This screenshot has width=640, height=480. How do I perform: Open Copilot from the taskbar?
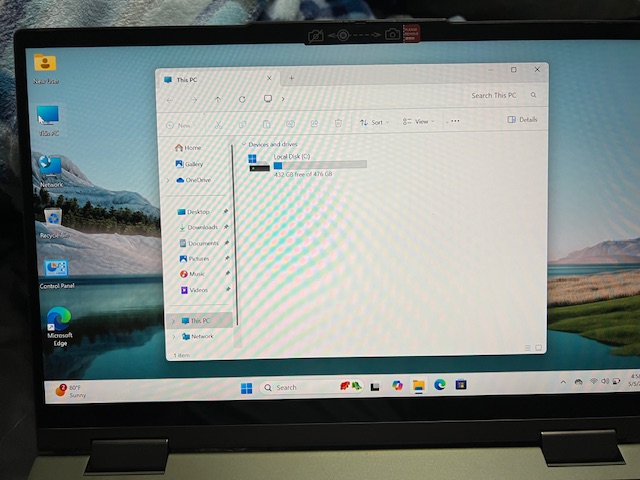pos(397,385)
